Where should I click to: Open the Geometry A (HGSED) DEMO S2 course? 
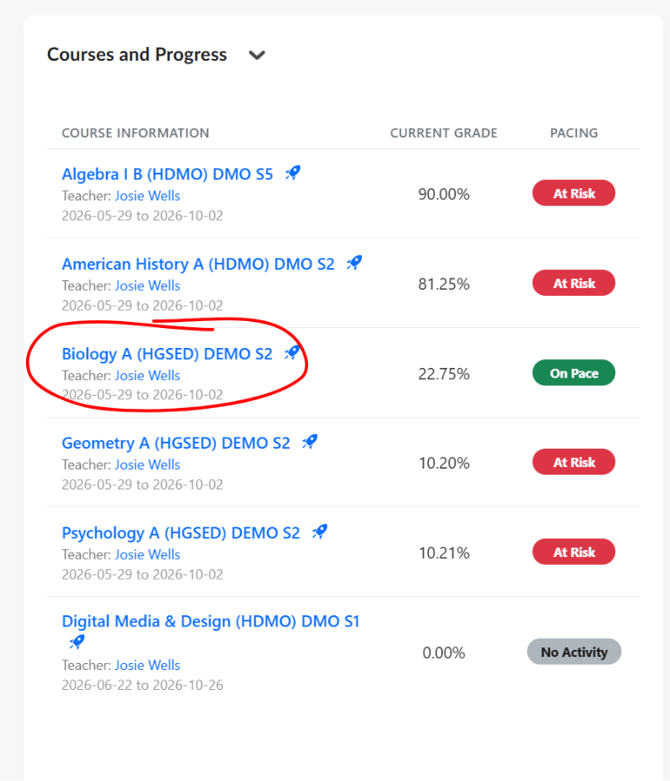(176, 443)
